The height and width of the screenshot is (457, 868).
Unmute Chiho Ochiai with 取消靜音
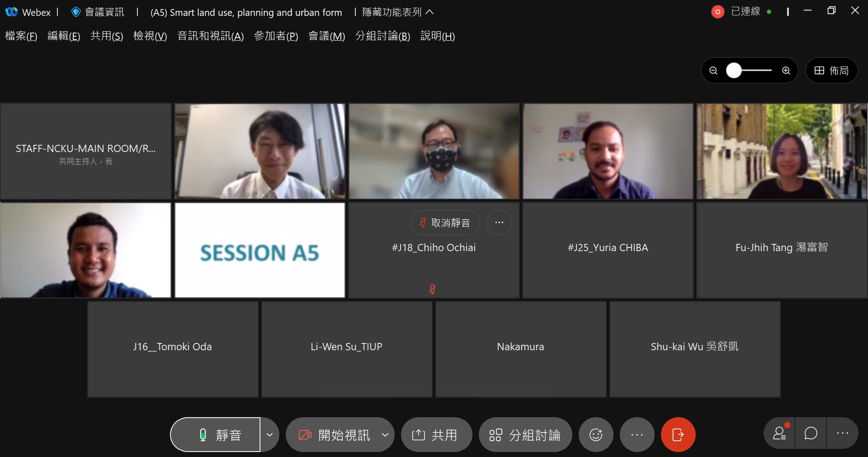[x=445, y=223]
